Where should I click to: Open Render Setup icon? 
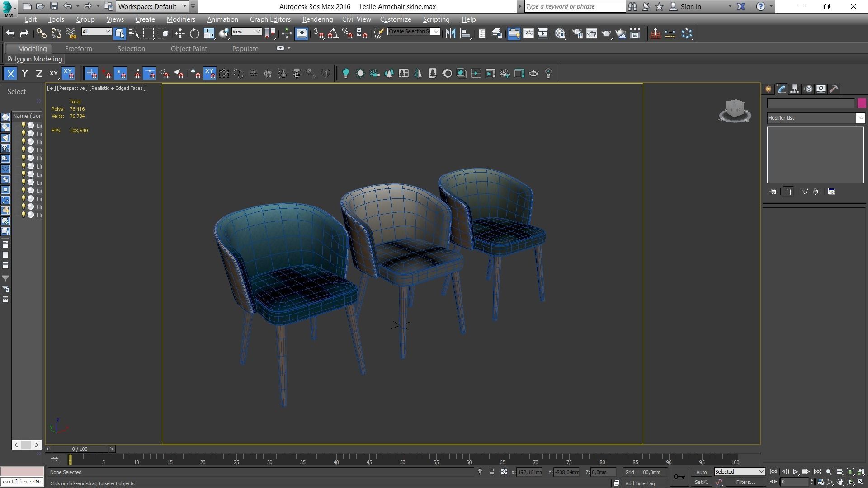coord(577,33)
